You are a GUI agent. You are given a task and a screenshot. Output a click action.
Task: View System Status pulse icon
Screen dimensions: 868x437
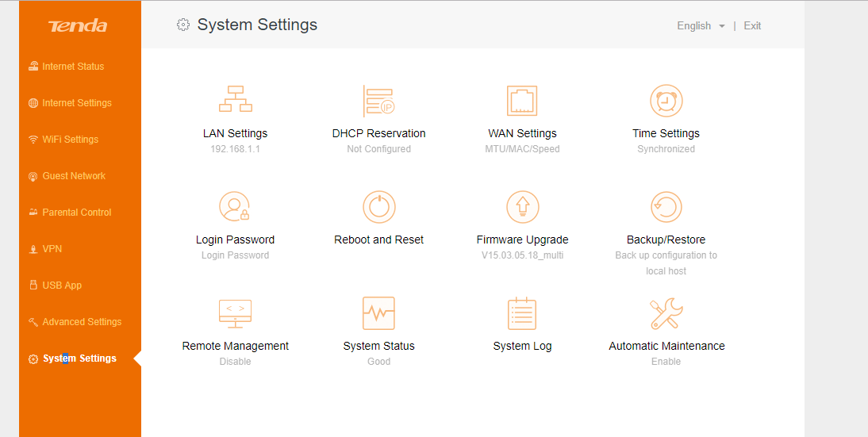coord(378,313)
